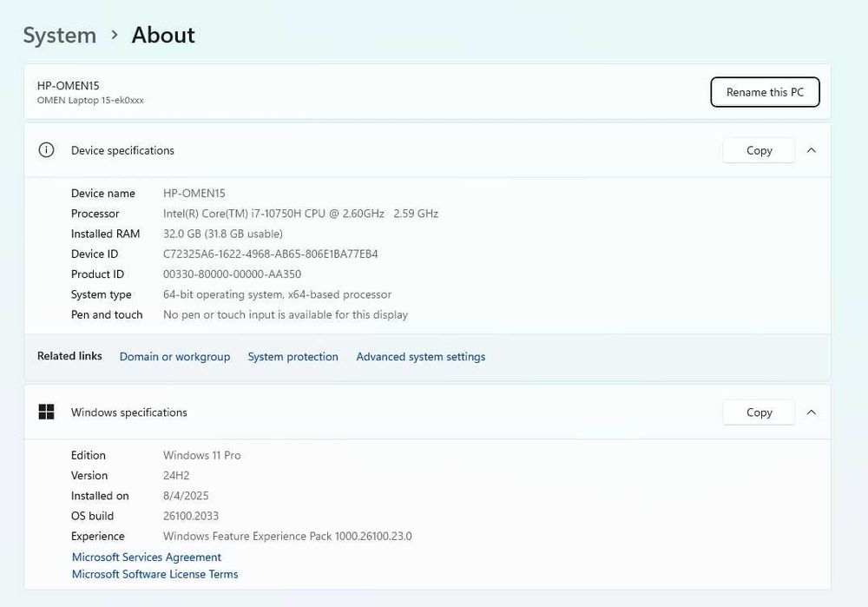Screen dimensions: 868x607
Task: Click the Product ID label
Action: coord(97,274)
